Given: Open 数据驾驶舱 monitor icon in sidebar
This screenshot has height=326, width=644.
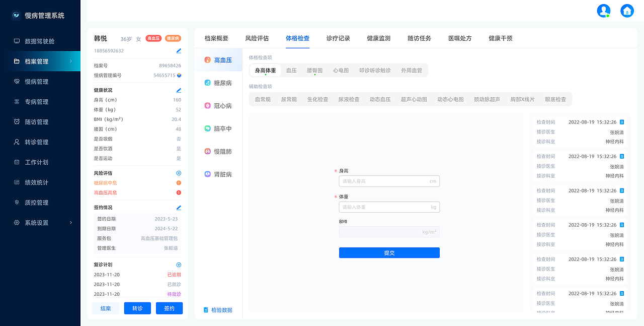Looking at the screenshot, I should coord(17,41).
